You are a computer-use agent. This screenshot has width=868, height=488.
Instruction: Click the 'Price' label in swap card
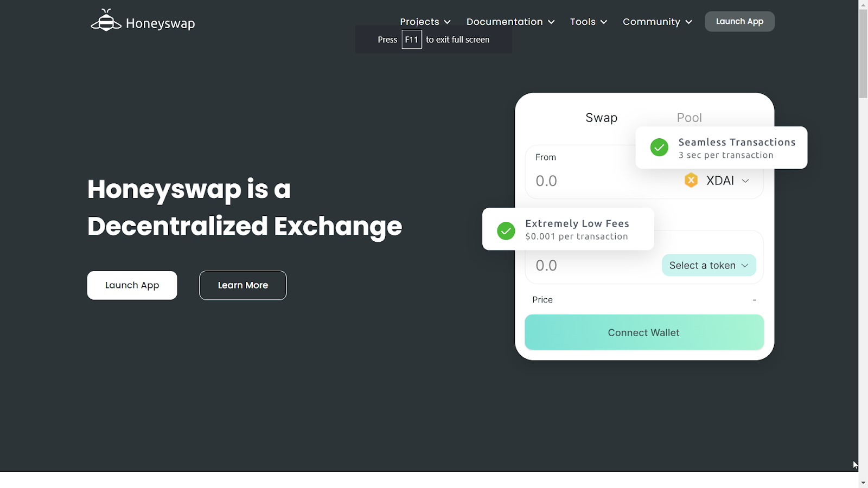[x=542, y=300]
